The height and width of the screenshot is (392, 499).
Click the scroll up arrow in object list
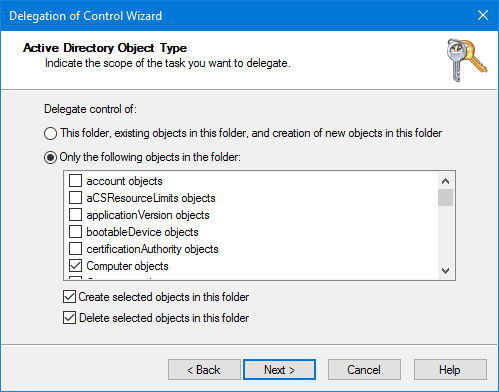click(x=445, y=181)
